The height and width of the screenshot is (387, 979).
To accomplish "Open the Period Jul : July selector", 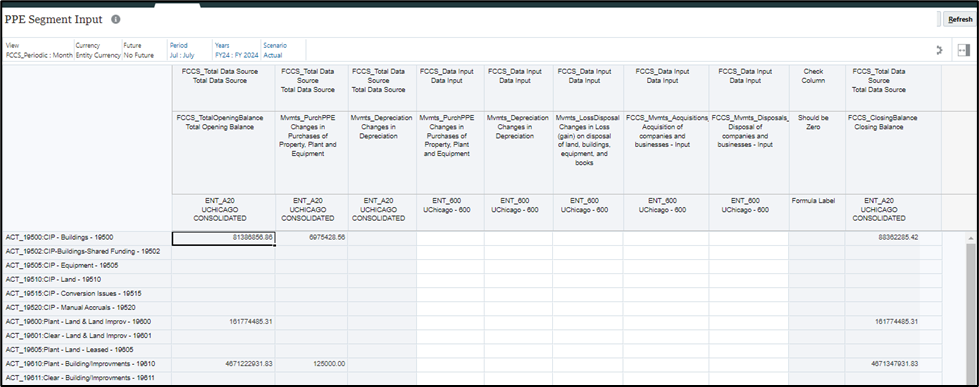I will tap(183, 51).
